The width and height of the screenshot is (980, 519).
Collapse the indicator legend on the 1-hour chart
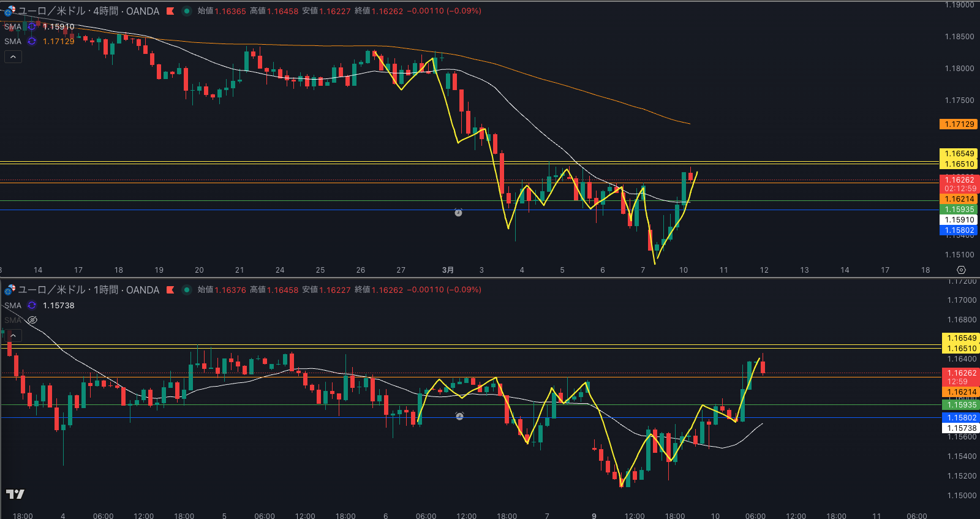coord(13,335)
